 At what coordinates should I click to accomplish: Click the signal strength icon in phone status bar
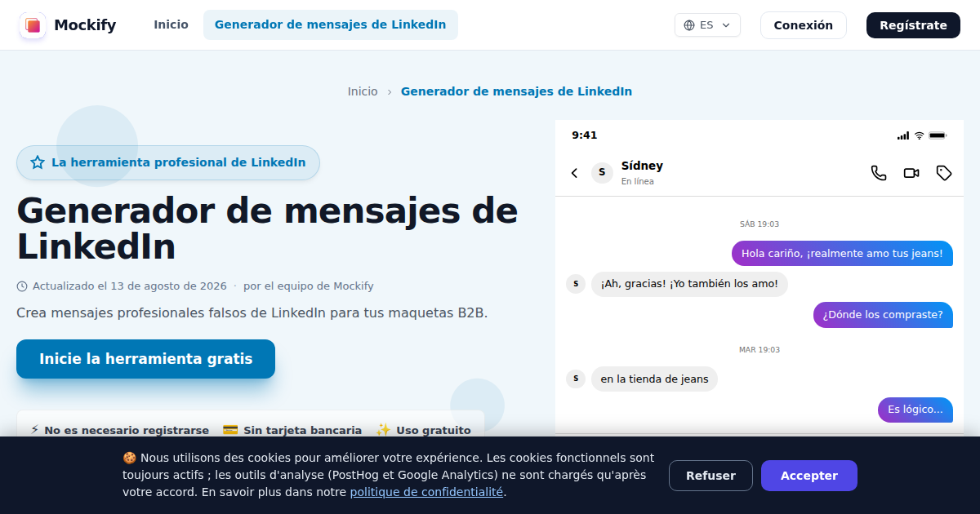click(x=902, y=135)
